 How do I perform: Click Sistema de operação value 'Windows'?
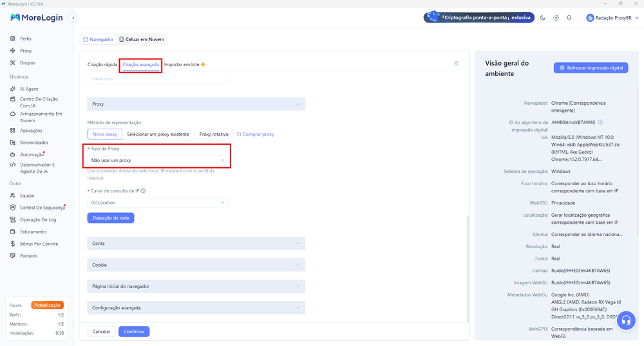click(x=561, y=171)
